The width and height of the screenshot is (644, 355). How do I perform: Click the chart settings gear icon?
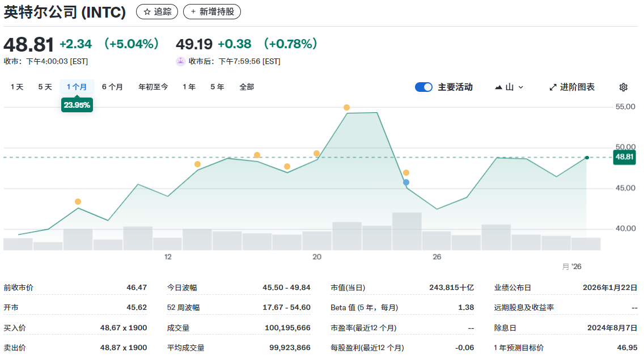(623, 87)
